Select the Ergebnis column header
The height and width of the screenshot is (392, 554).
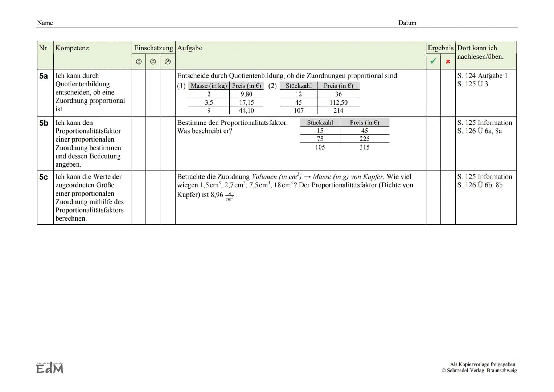pos(440,48)
